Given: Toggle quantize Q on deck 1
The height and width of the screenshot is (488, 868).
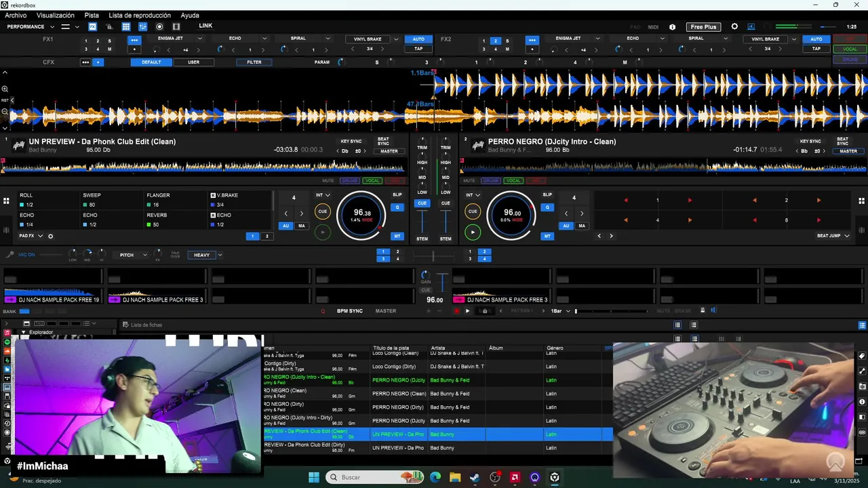Looking at the screenshot, I should point(397,207).
